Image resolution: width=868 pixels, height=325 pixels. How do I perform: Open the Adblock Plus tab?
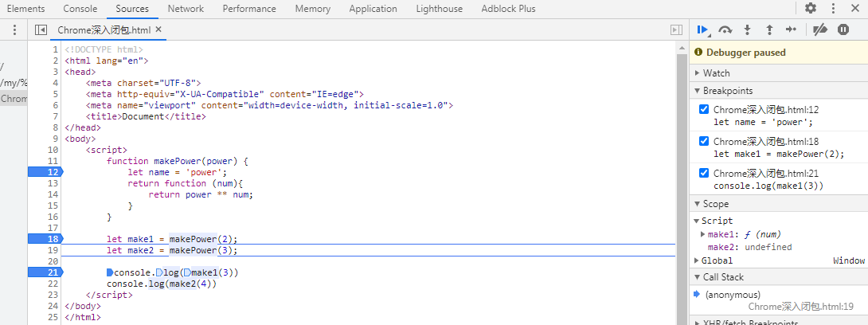[x=508, y=9]
